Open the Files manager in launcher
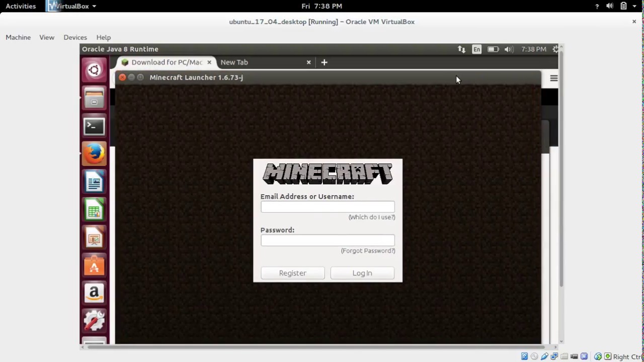The height and width of the screenshot is (362, 644). click(94, 98)
